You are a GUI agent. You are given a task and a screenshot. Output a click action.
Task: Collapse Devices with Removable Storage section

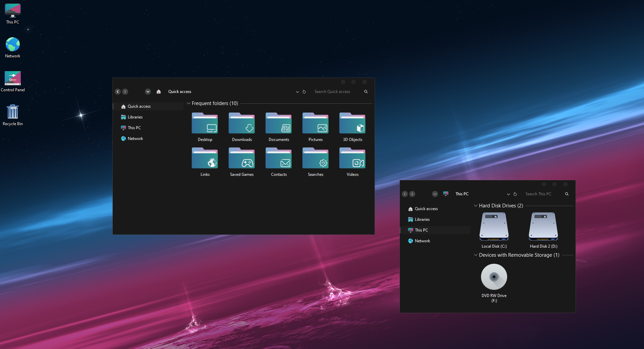476,255
